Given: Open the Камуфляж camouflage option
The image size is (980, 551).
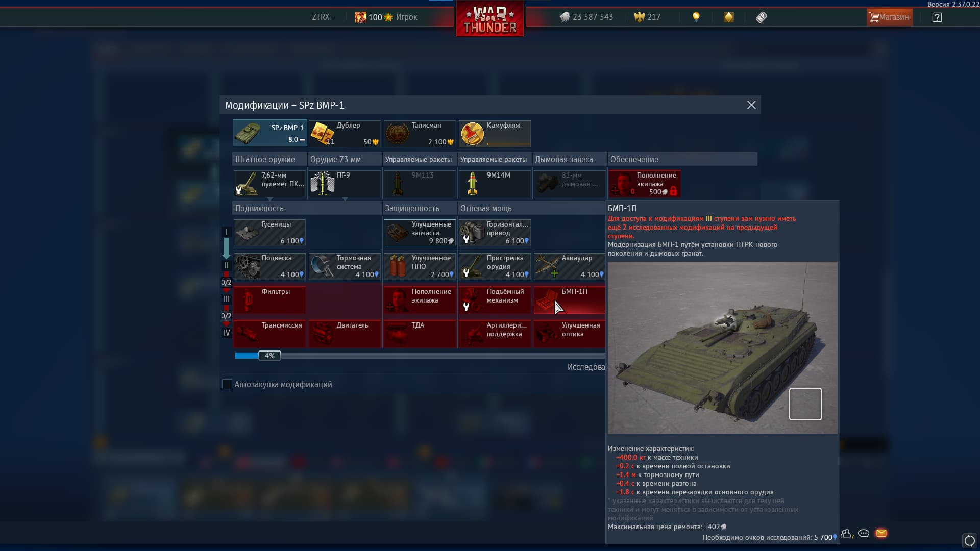Looking at the screenshot, I should click(x=494, y=134).
